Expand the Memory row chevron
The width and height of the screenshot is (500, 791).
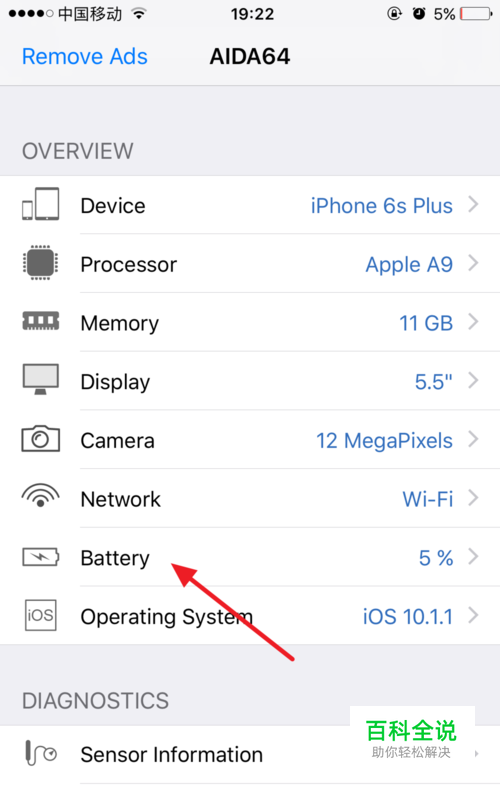click(473, 321)
